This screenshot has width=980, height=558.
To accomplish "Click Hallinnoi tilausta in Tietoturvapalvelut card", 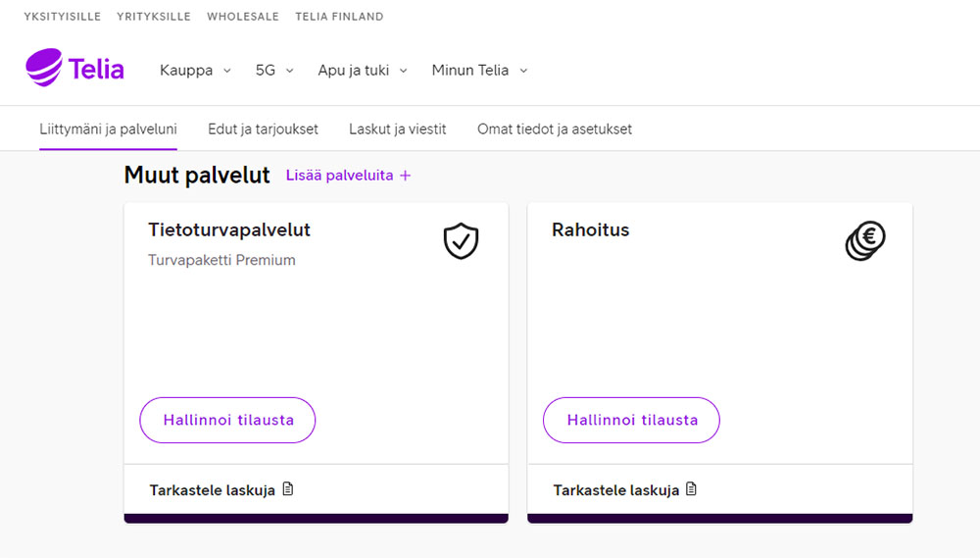I will point(227,420).
